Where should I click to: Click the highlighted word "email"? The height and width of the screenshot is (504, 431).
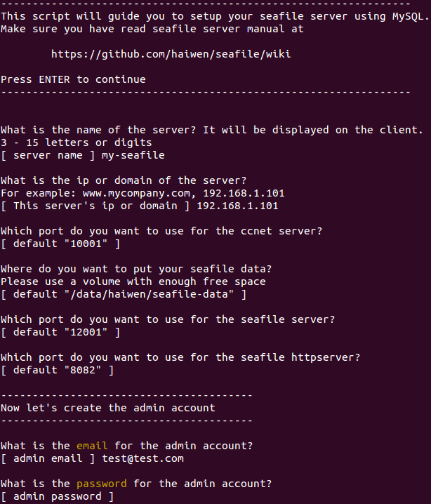(93, 446)
